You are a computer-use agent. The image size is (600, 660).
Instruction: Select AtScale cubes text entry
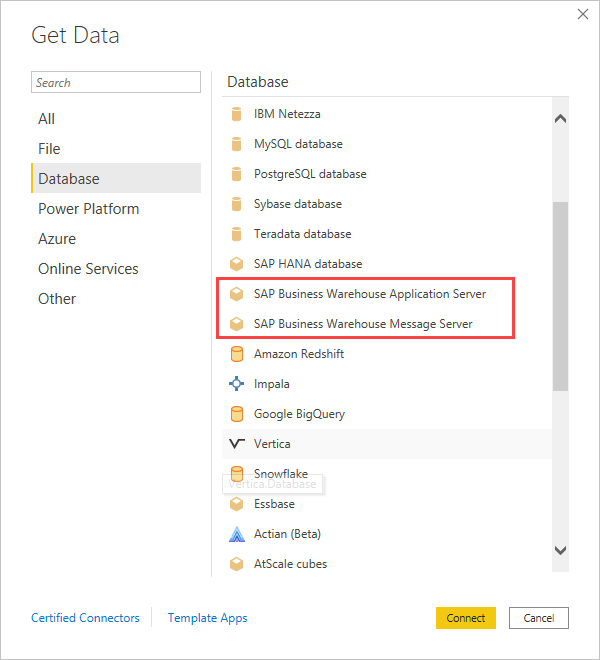point(290,564)
